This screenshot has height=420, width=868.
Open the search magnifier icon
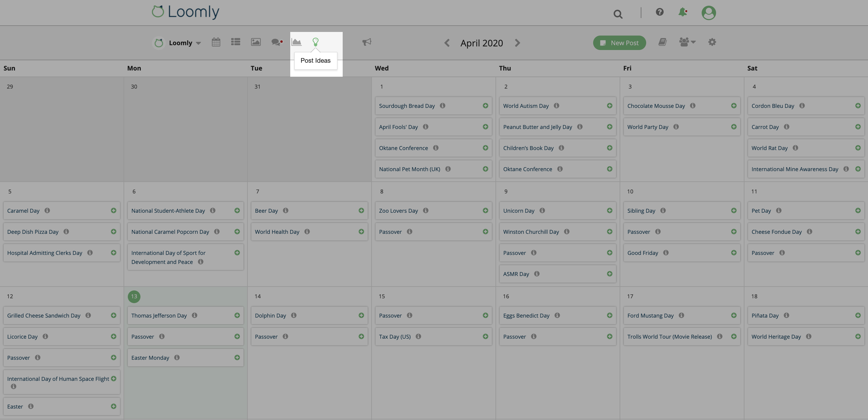618,14
